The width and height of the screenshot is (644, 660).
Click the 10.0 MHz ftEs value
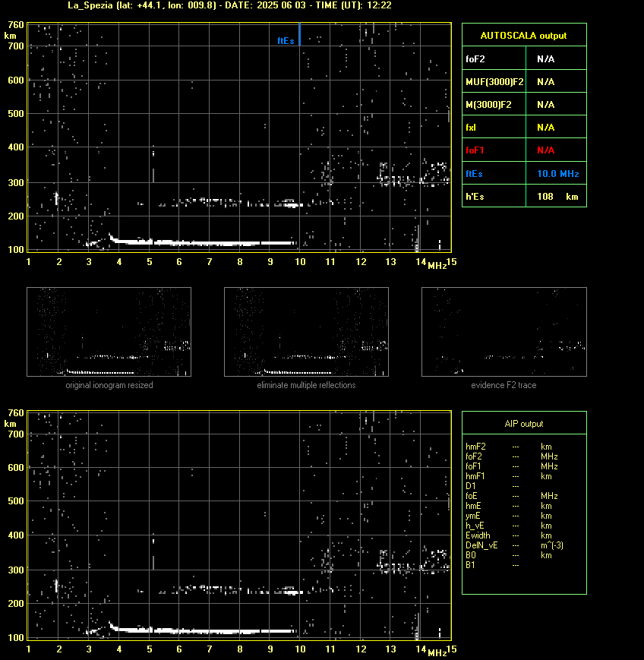pyautogui.click(x=557, y=174)
